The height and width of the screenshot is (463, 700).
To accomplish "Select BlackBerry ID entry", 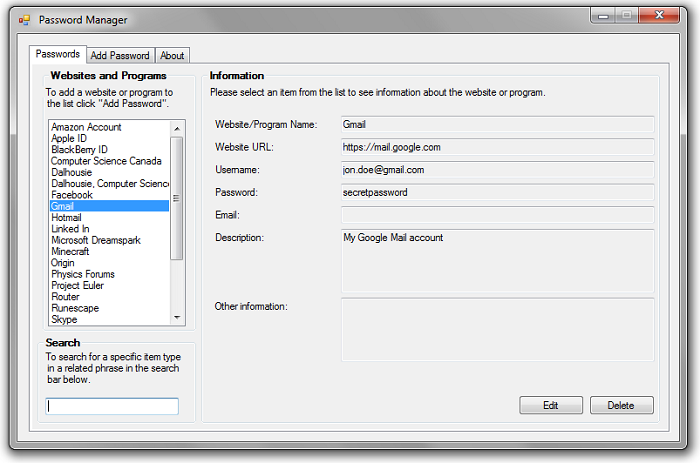I will coord(110,150).
